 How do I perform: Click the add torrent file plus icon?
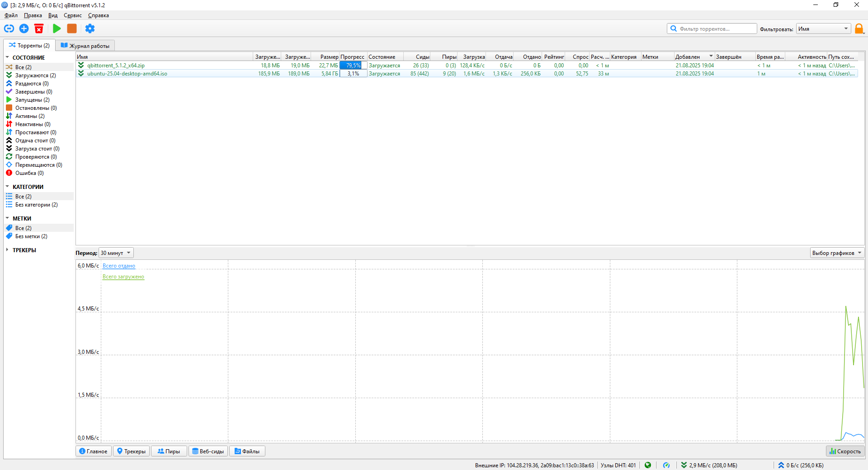pos(24,28)
